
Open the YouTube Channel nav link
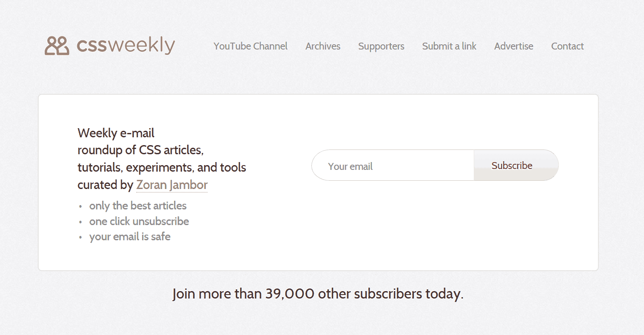(x=251, y=46)
